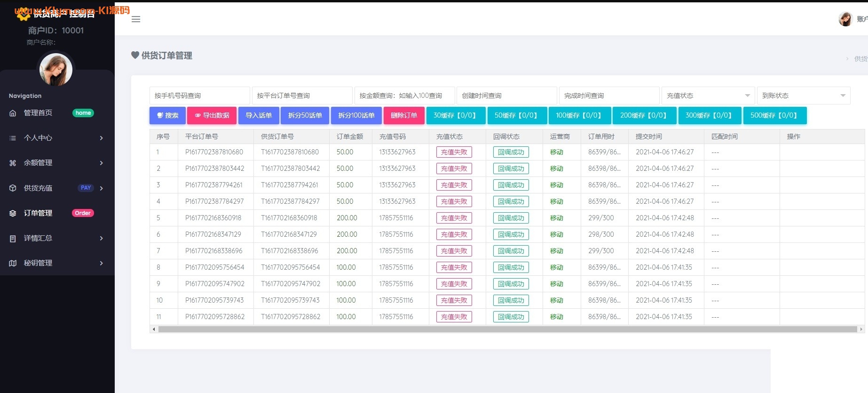The height and width of the screenshot is (393, 868).
Task: Click the document icon beside 详情汇总
Action: (13, 239)
